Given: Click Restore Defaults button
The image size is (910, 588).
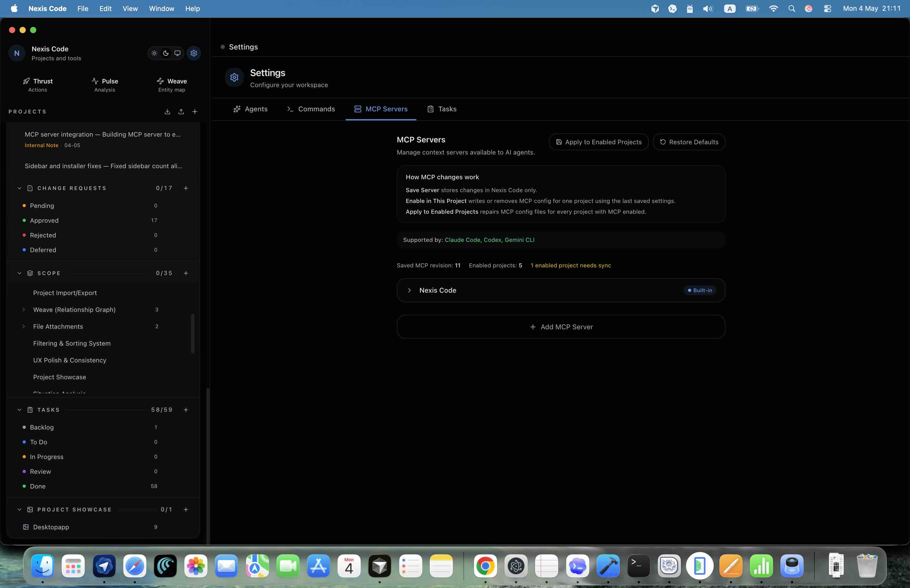Looking at the screenshot, I should pyautogui.click(x=689, y=142).
